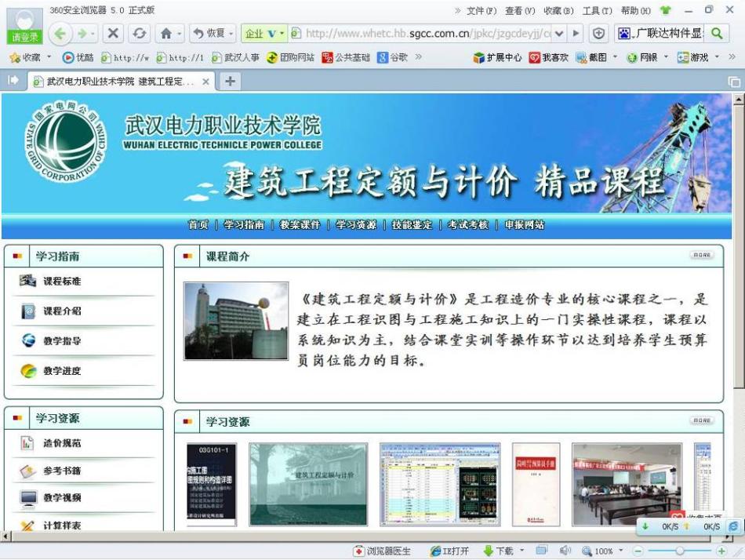Click the address bar go arrow

(576, 33)
